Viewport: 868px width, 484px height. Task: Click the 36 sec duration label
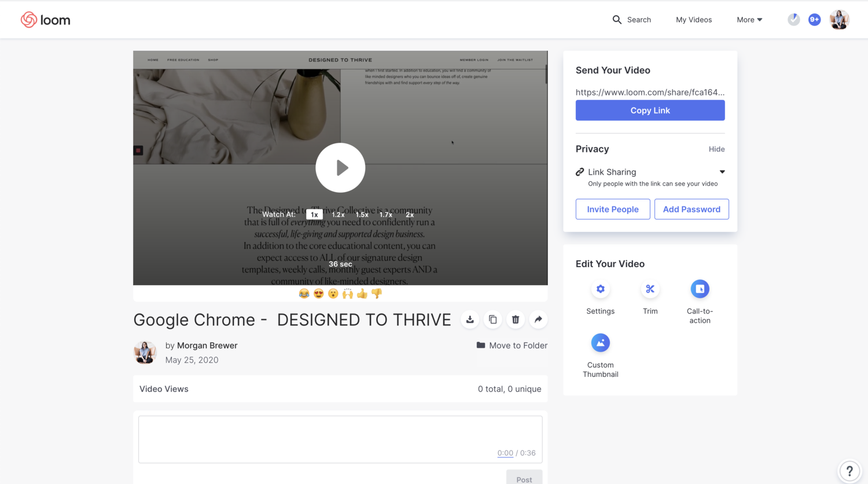click(340, 264)
